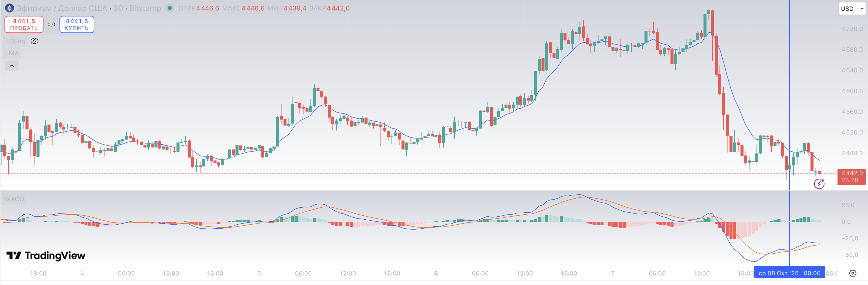Click the TradingView logo
Screen dimensions: 868x285
[x=46, y=256]
